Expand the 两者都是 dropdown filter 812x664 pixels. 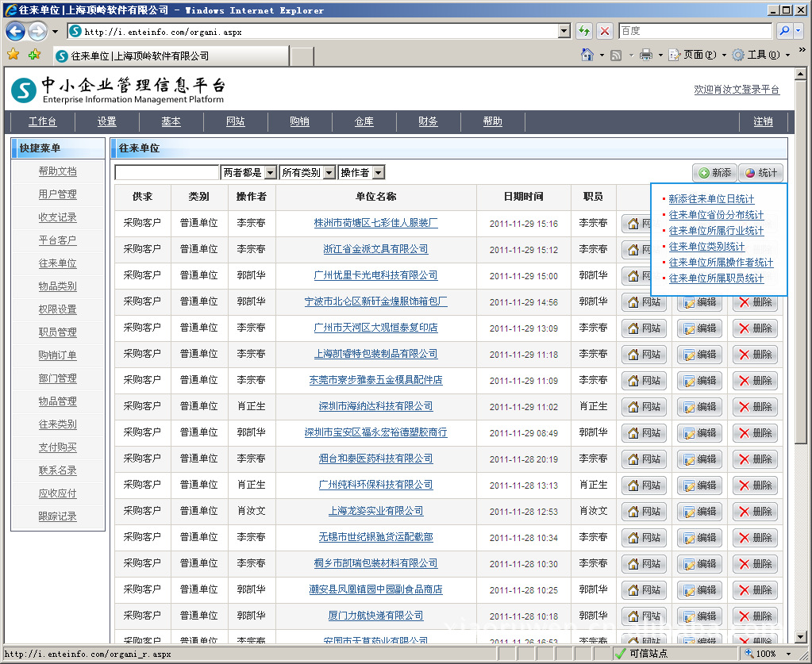[x=270, y=172]
